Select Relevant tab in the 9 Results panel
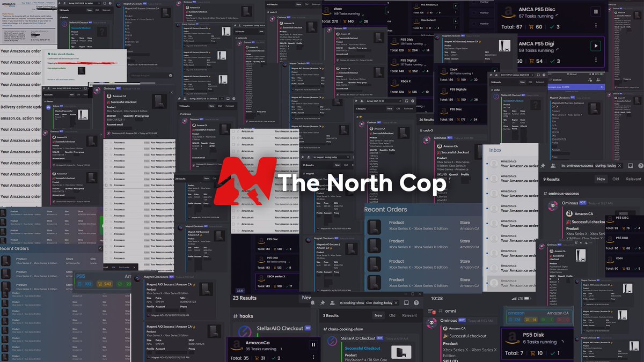The image size is (644, 362). pos(633,179)
